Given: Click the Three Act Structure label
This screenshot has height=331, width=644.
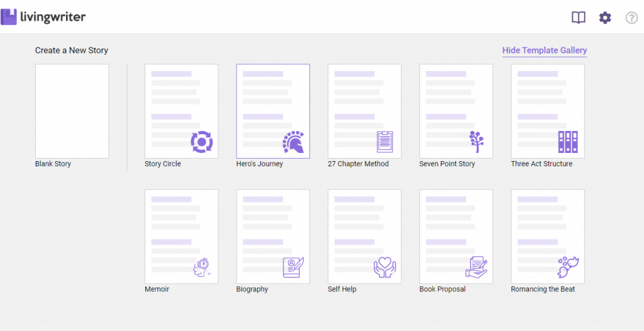Looking at the screenshot, I should [541, 164].
